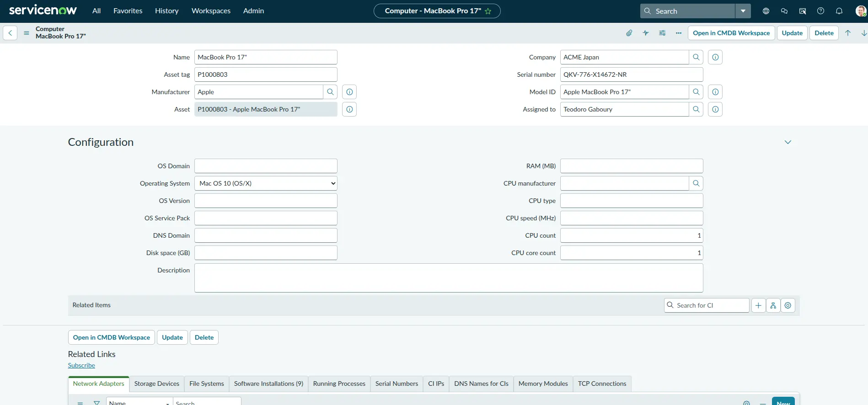Click the bottom Delete button
Screen dimensions: 868x405
point(204,337)
